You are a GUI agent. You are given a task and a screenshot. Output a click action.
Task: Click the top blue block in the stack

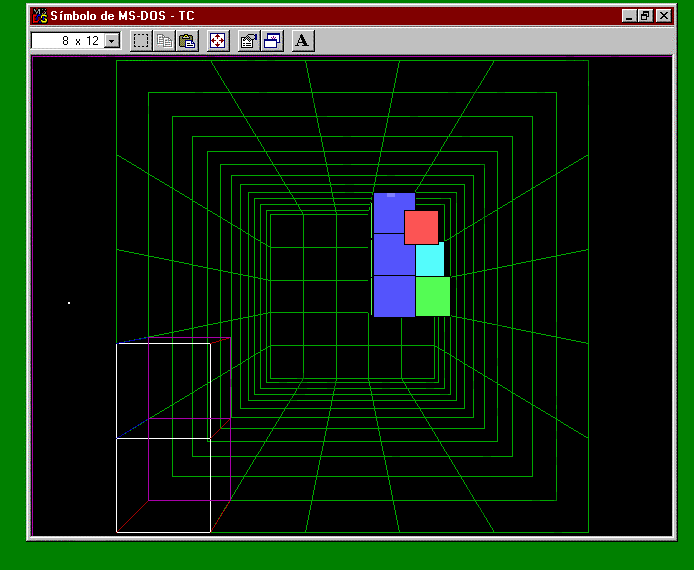coord(394,213)
